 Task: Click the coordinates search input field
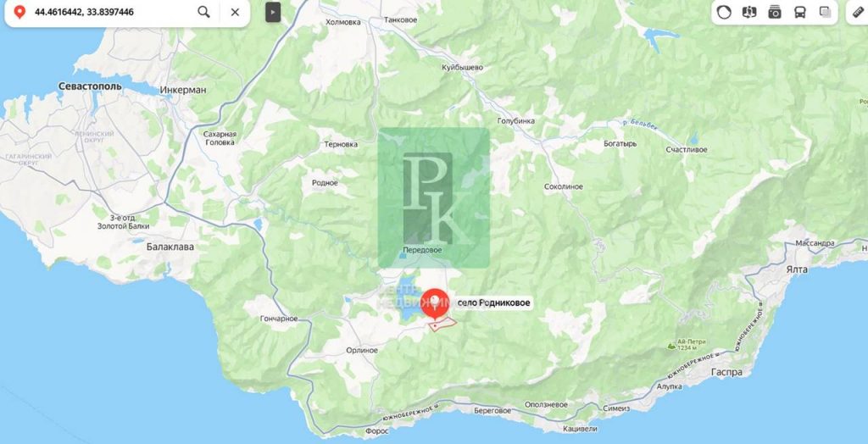point(111,12)
